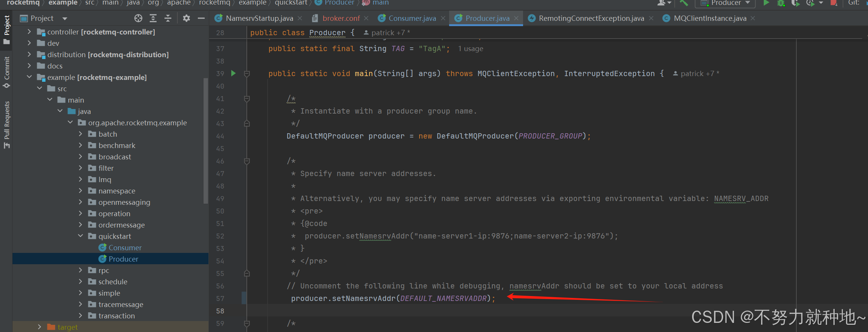Click Project panel vertical scrollbar
Viewport: 868px width, 332px height.
pos(206,141)
